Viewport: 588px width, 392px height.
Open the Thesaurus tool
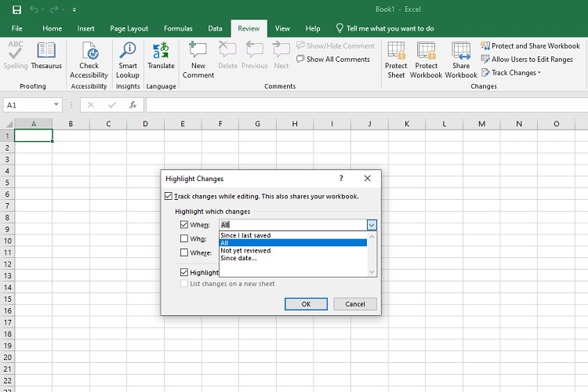tap(46, 52)
